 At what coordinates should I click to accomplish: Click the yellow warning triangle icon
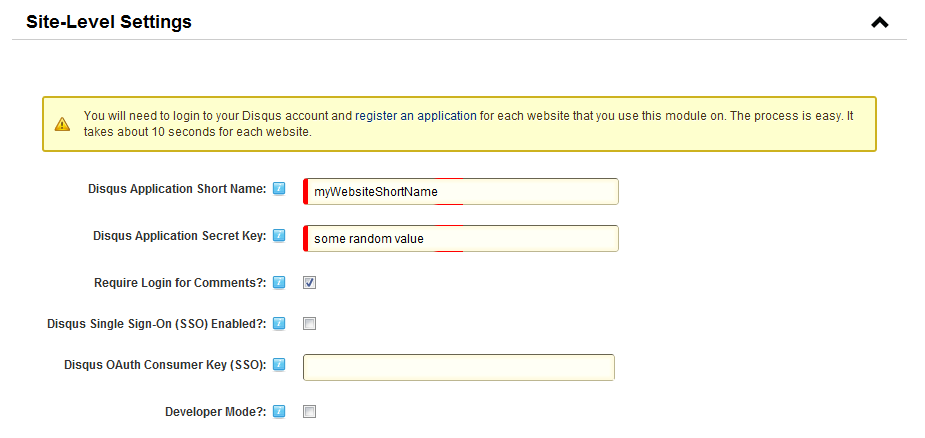pos(62,124)
